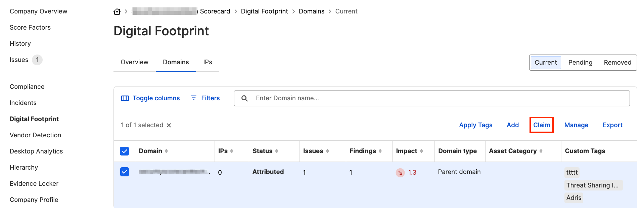Click the Issues badge count 1
The height and width of the screenshot is (208, 644).
[37, 60]
